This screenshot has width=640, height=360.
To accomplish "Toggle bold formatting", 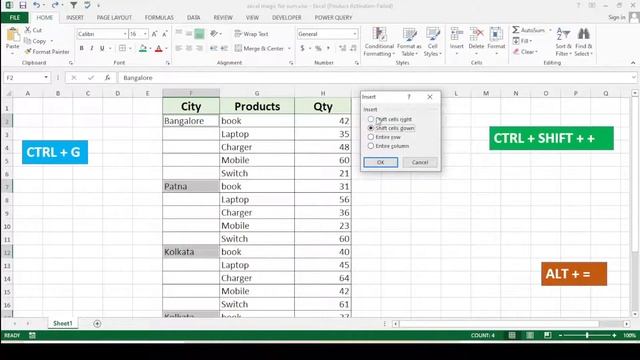I will (82, 48).
